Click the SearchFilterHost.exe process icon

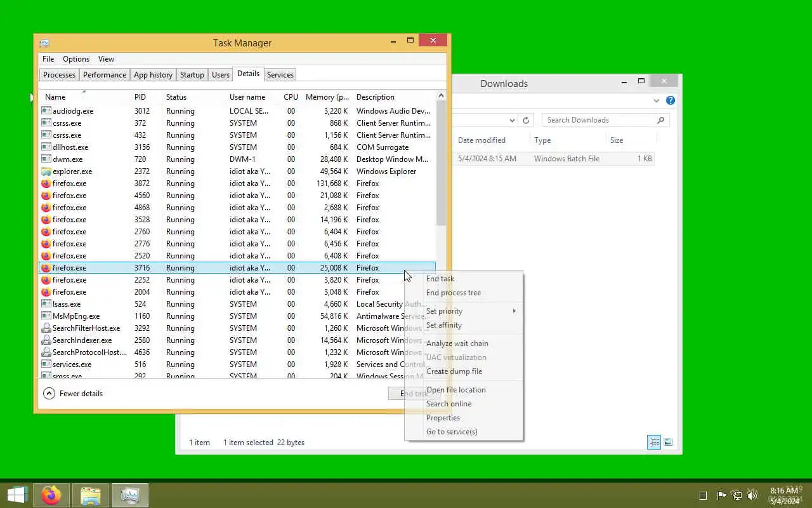(x=46, y=328)
